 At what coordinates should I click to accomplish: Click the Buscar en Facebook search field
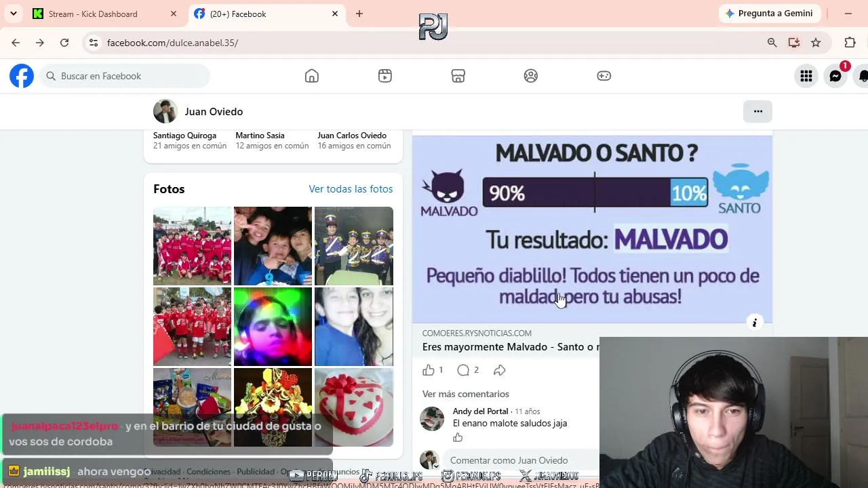click(125, 76)
